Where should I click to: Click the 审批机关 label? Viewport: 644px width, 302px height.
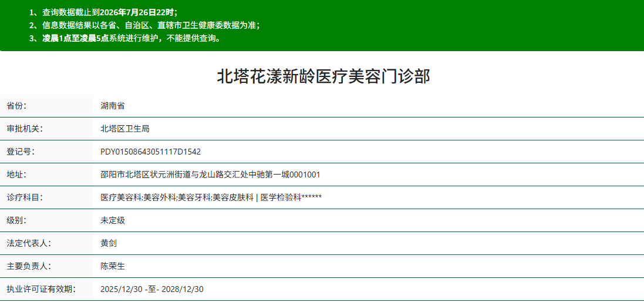point(25,129)
